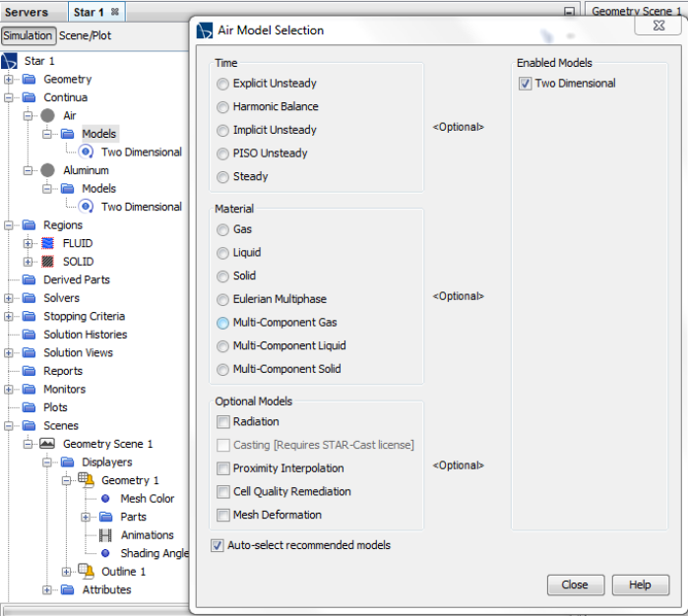688x616 pixels.
Task: Click the Close button in Air Model Selection
Action: [x=576, y=585]
